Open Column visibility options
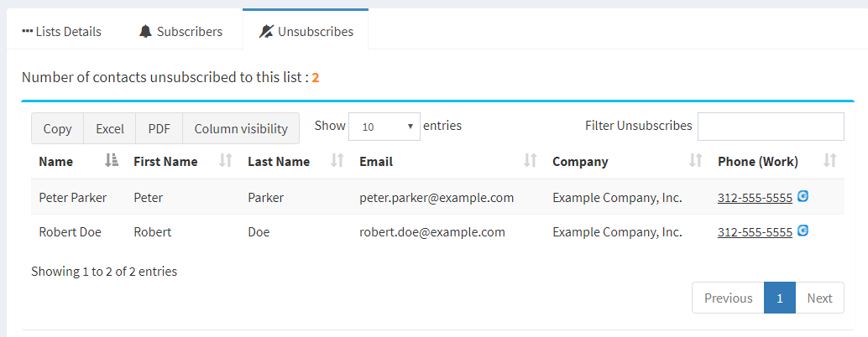The width and height of the screenshot is (868, 337). (x=241, y=129)
